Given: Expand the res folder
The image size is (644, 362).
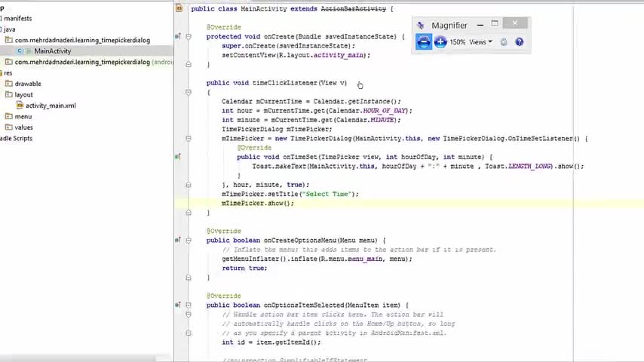Looking at the screenshot, I should coord(8,72).
